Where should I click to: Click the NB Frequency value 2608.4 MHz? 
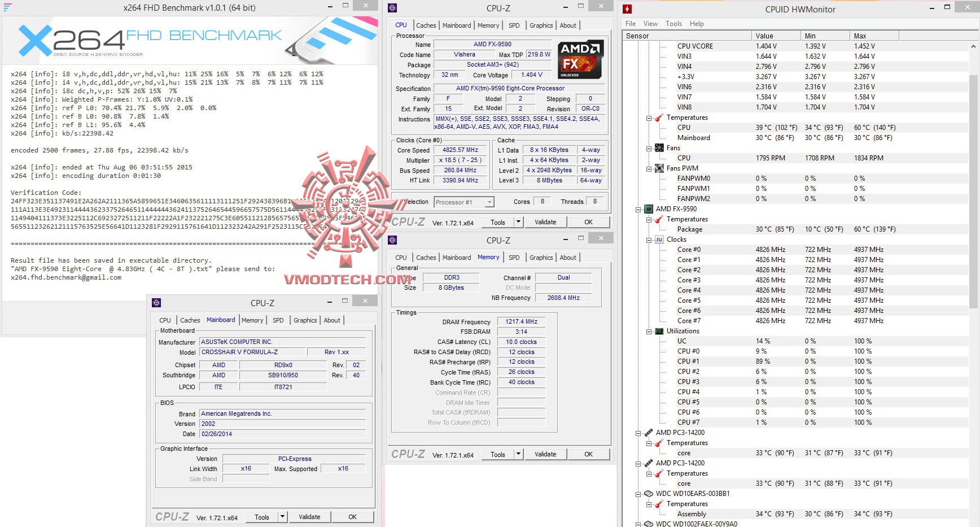tap(563, 298)
